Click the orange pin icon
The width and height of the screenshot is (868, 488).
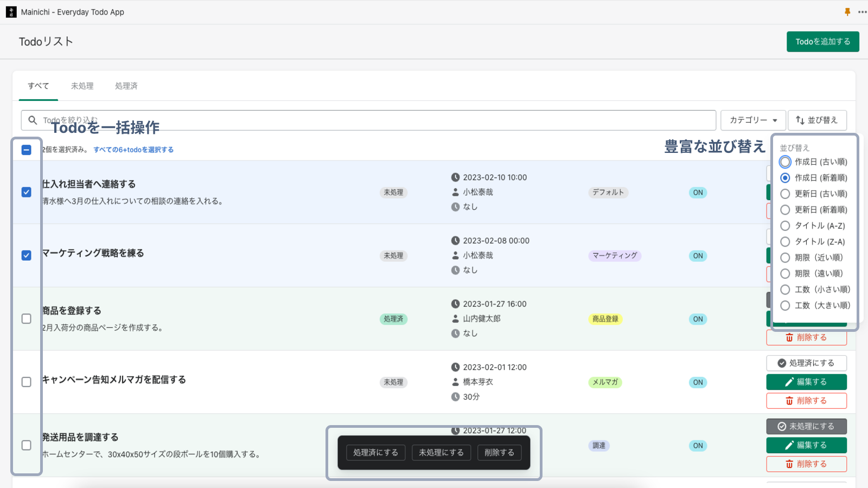tap(847, 12)
